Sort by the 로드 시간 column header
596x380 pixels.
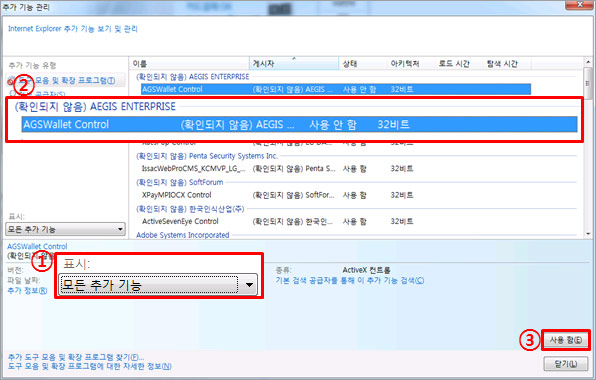(x=458, y=63)
